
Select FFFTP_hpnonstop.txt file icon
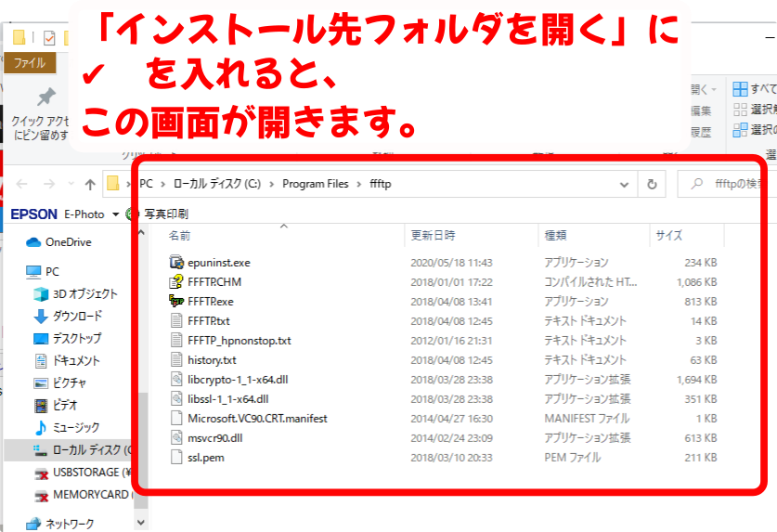[x=176, y=340]
